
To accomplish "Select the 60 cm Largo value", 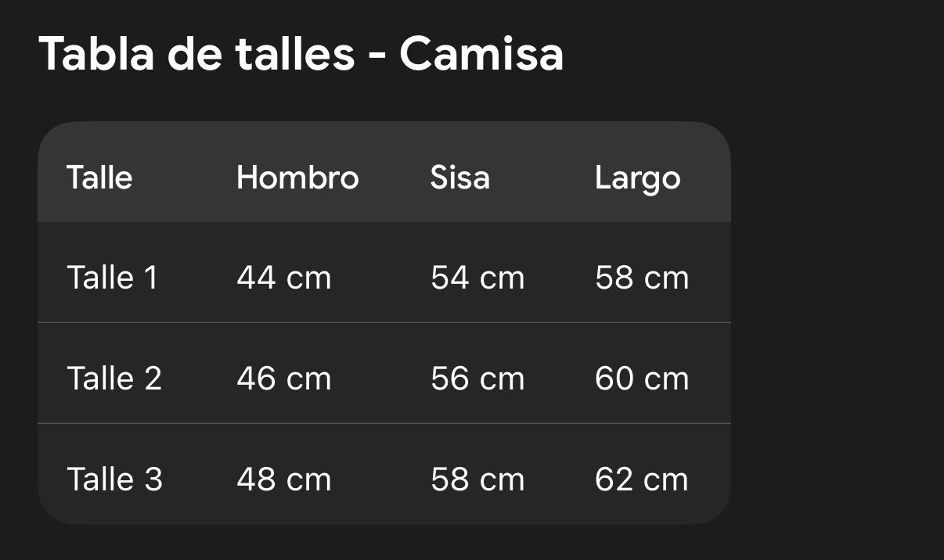I will click(x=642, y=379).
